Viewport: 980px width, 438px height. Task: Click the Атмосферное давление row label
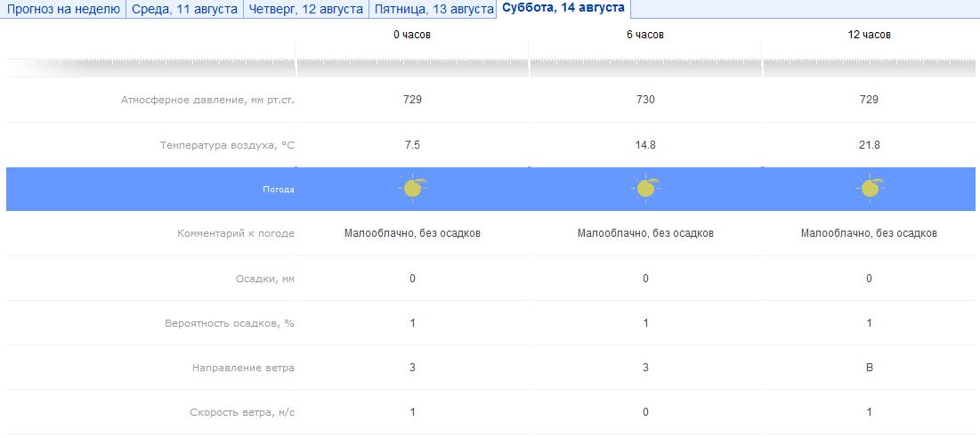(207, 100)
